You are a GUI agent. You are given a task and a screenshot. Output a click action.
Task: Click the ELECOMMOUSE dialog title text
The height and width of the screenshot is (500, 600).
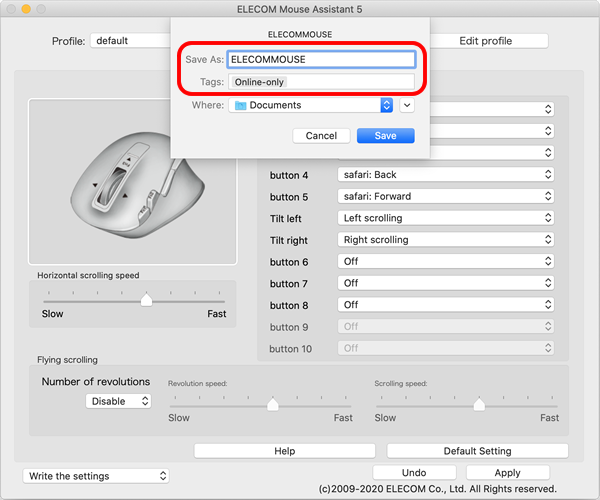point(300,34)
